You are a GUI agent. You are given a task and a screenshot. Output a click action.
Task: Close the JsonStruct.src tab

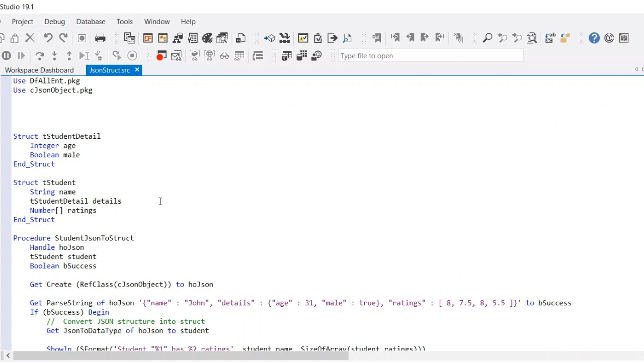(x=137, y=70)
